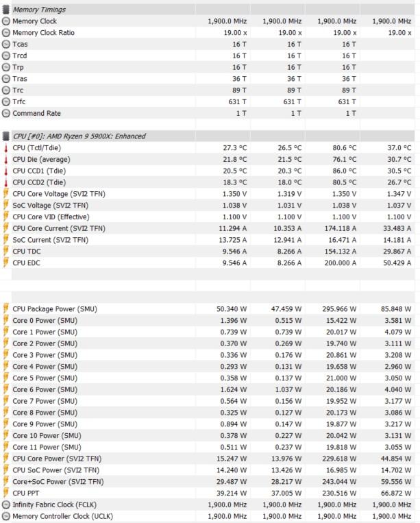Click the lightning icon next to Core 11 Power
420x523 pixels.
[x=6, y=447]
